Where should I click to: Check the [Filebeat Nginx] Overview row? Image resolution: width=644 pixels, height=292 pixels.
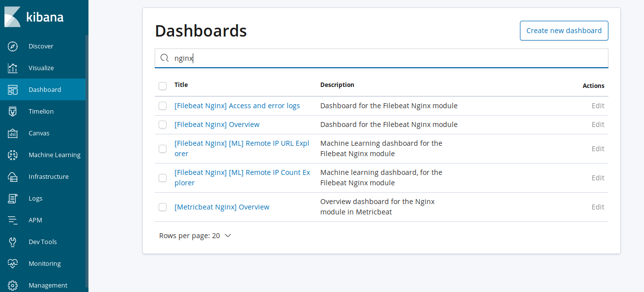pyautogui.click(x=163, y=125)
